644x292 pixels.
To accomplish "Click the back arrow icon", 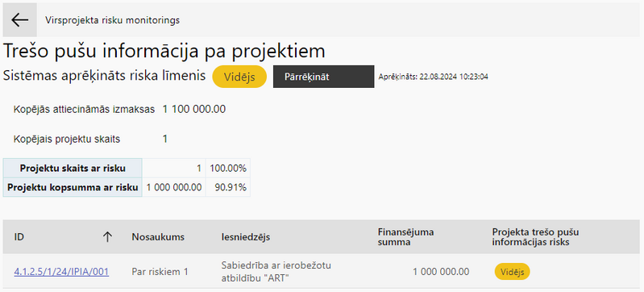I will coord(19,19).
